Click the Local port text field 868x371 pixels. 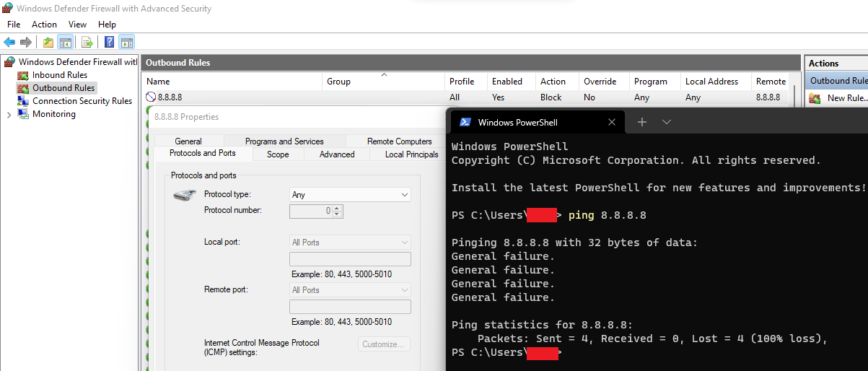click(x=350, y=260)
